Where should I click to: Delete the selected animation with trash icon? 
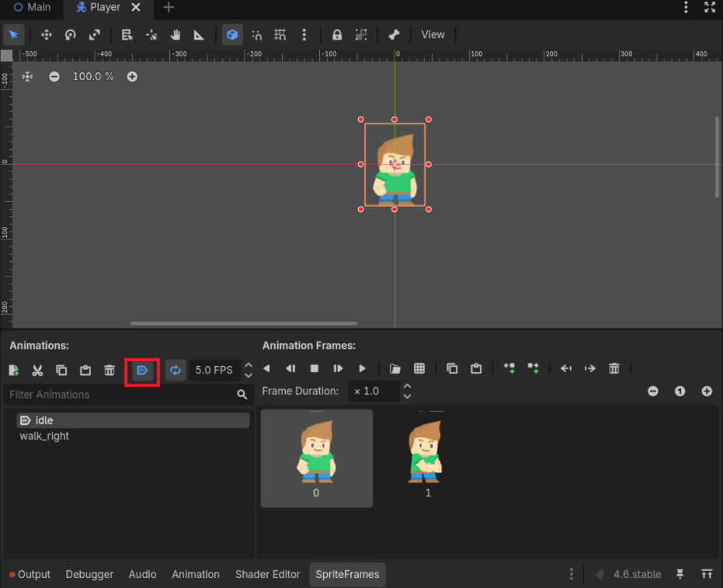[x=109, y=370]
